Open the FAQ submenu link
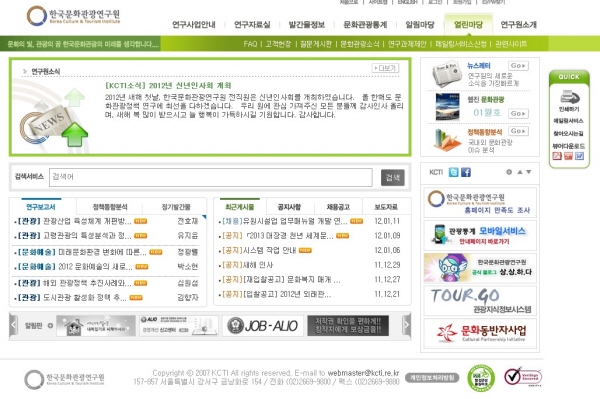 250,44
